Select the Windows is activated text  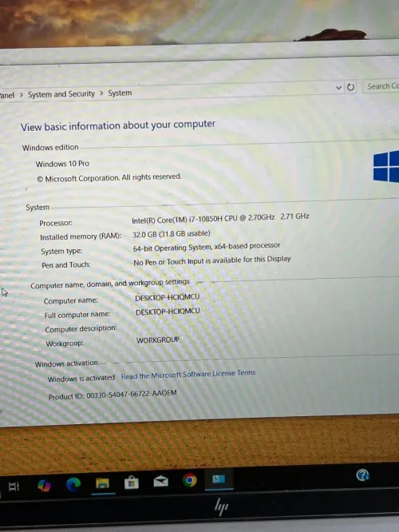click(81, 379)
